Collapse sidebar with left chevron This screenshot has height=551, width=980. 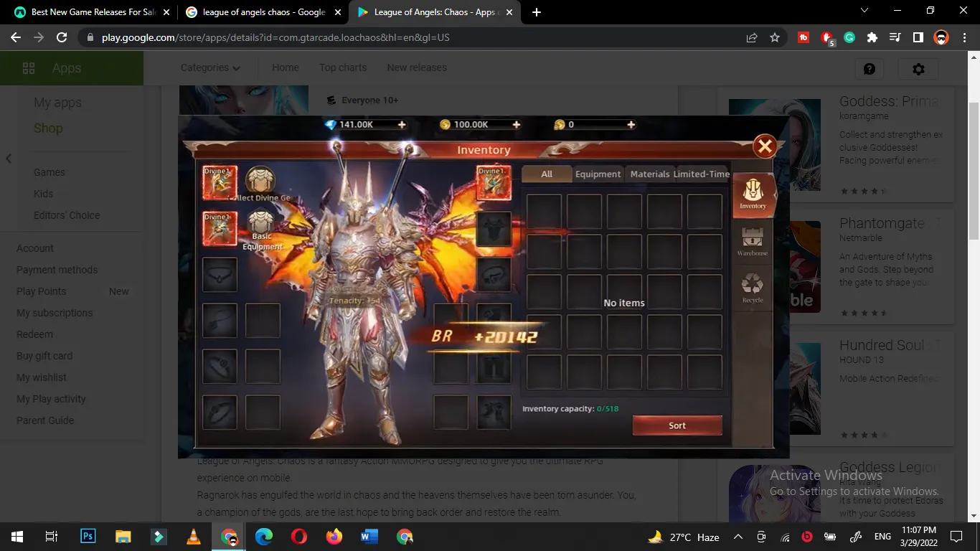pos(9,159)
